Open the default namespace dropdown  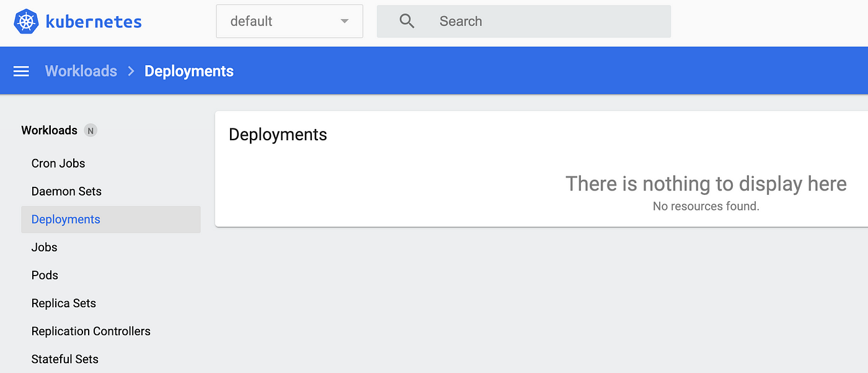pyautogui.click(x=290, y=21)
